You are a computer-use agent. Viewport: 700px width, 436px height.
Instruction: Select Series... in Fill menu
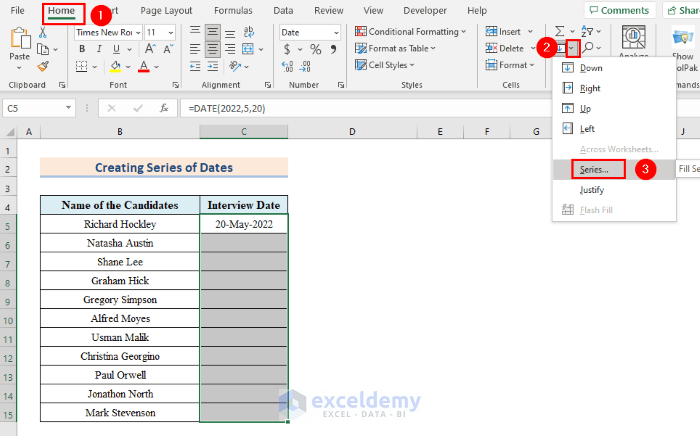614,170
